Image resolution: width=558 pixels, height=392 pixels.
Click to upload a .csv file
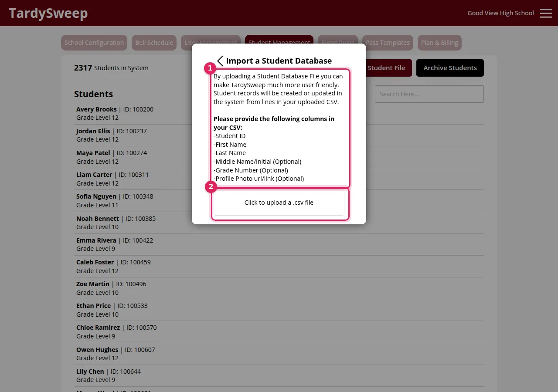coord(279,203)
